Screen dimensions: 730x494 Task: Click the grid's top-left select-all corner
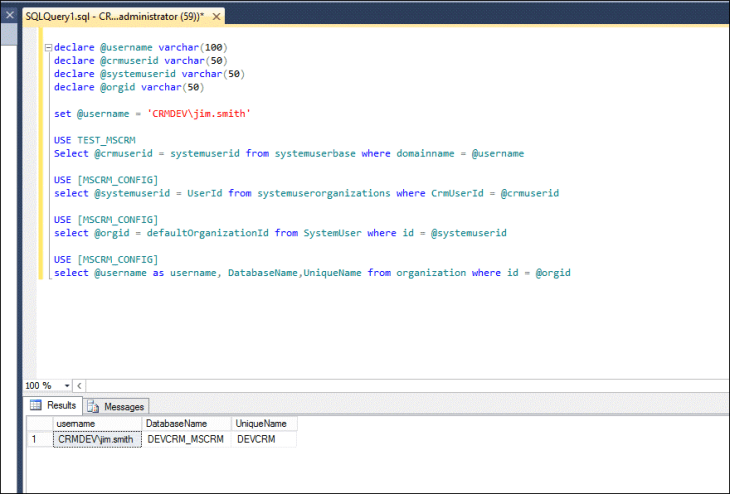point(38,424)
